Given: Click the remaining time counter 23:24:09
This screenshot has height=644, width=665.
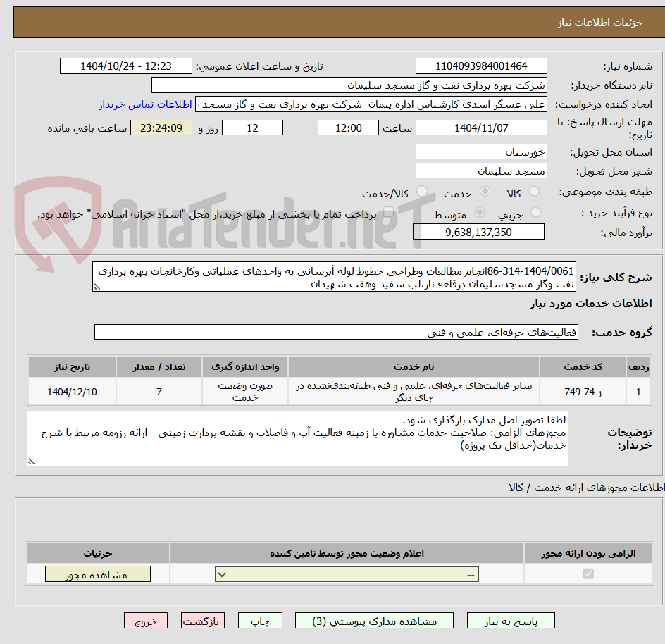Looking at the screenshot, I should coord(160,128).
